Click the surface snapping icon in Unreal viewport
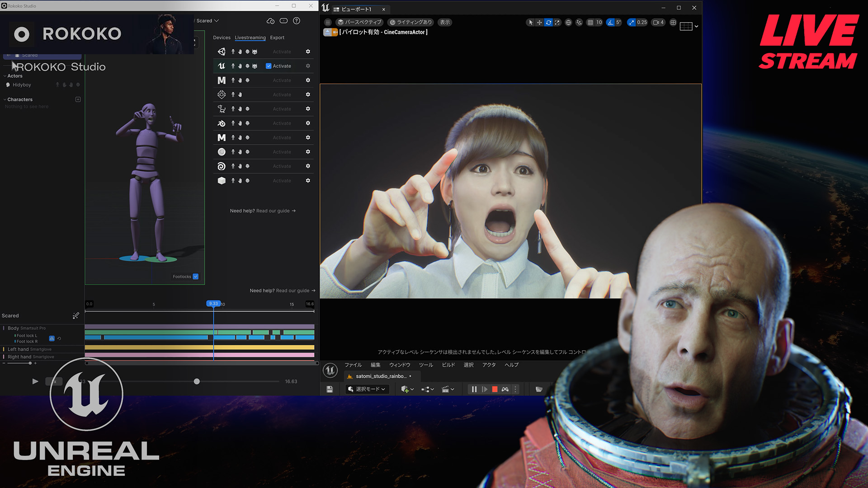868x488 pixels. click(579, 22)
